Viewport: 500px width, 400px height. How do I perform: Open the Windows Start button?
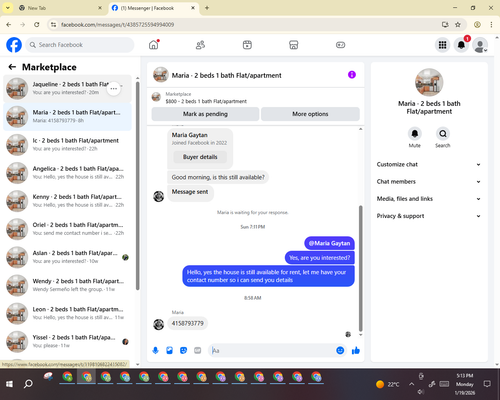pyautogui.click(x=9, y=384)
